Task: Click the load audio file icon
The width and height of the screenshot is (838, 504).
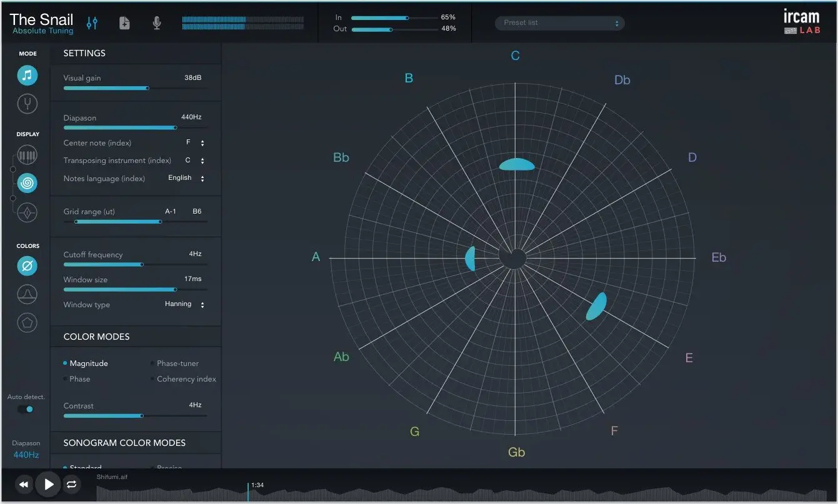Action: pyautogui.click(x=125, y=23)
